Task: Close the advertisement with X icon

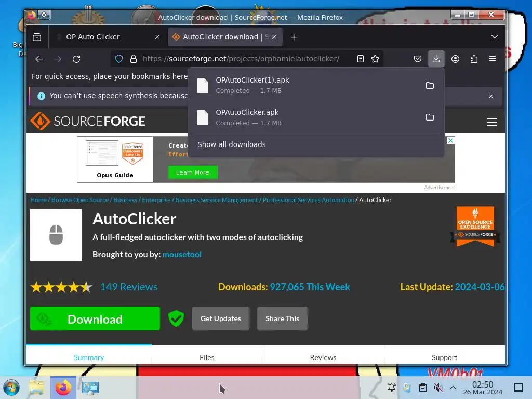Action: 450,140
